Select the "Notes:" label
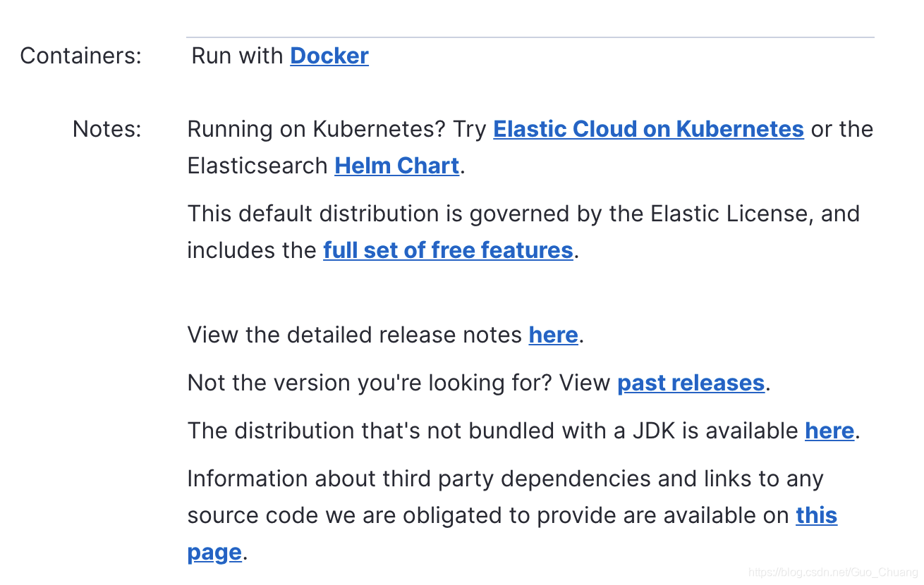 tap(107, 129)
